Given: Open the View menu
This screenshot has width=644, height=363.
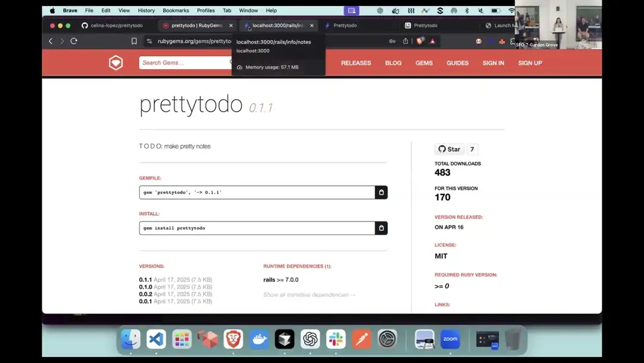Looking at the screenshot, I should [x=124, y=11].
